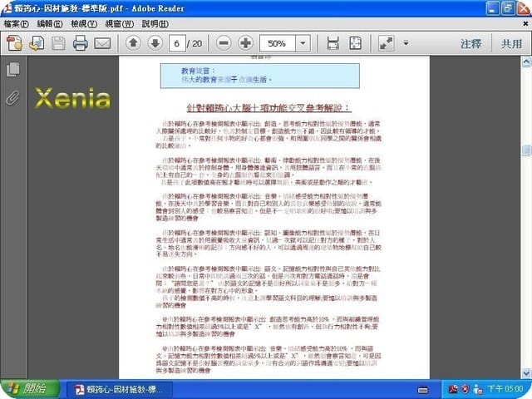This screenshot has width=532, height=399.
Task: Click the Create PDF online toolbar icon
Action: pos(14,43)
